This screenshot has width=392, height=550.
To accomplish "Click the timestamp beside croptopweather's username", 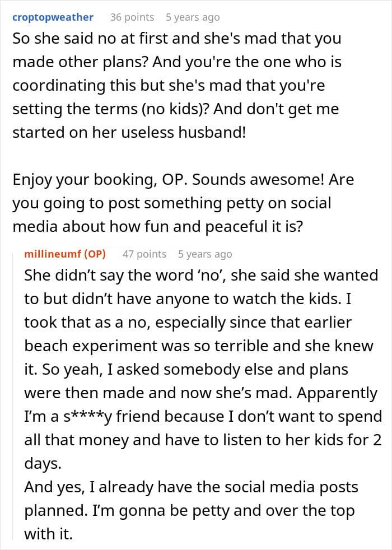I will click(x=193, y=17).
